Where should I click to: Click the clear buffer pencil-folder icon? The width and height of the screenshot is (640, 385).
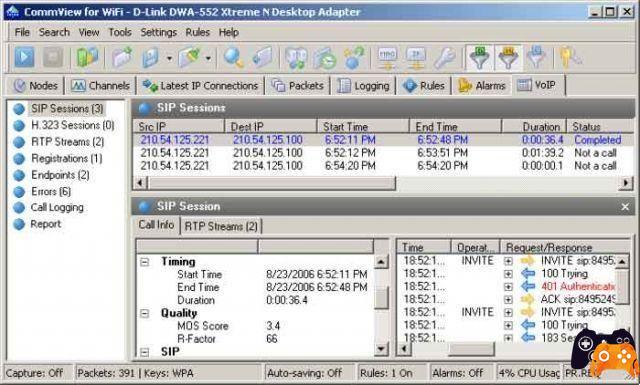pyautogui.click(x=189, y=57)
